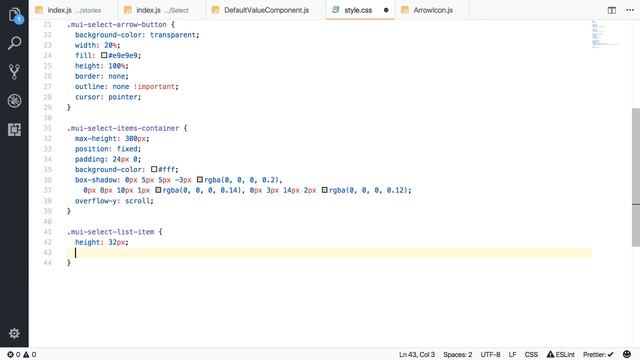Click .mui-select-list-item selector text
640x360 pixels.
pyautogui.click(x=111, y=232)
